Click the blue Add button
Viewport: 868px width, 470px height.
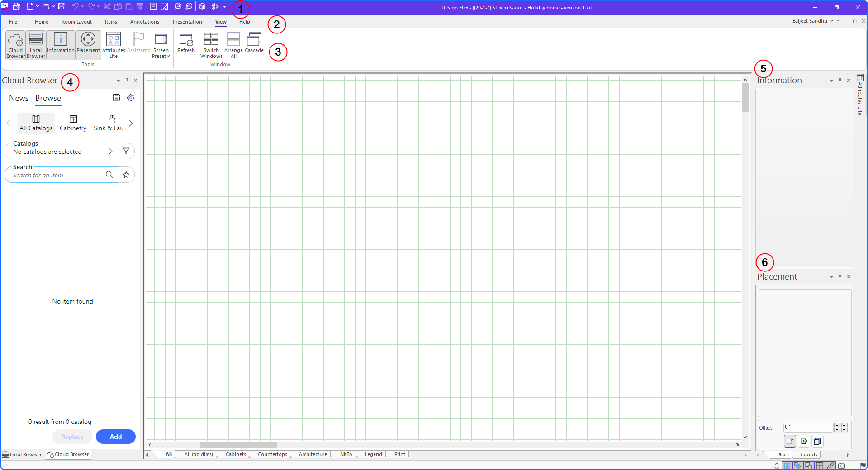coord(116,437)
